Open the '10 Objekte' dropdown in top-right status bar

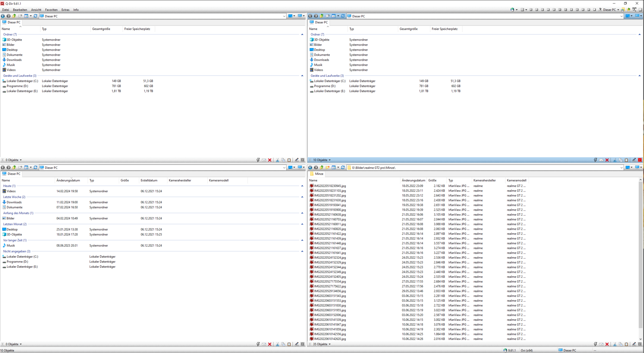point(329,160)
